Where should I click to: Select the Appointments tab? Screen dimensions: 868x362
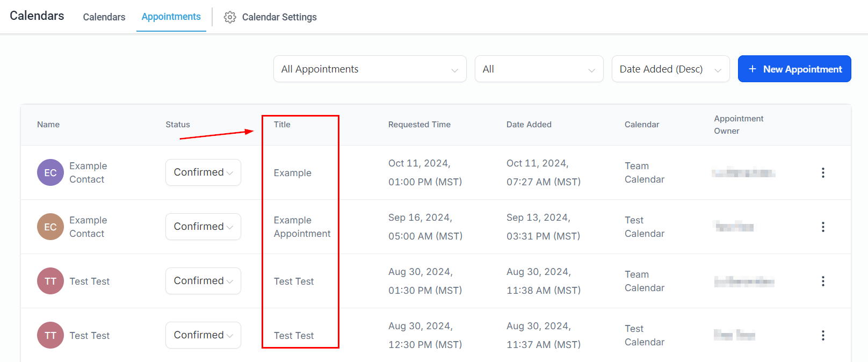[x=171, y=17]
